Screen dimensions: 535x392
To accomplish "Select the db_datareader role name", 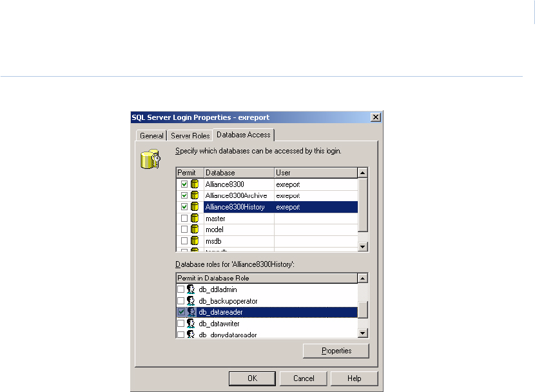I will pyautogui.click(x=220, y=312).
